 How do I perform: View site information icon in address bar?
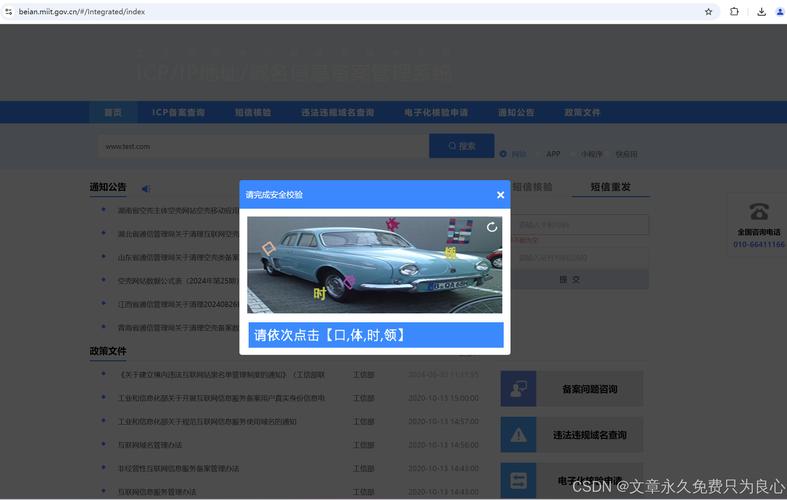pos(9,12)
